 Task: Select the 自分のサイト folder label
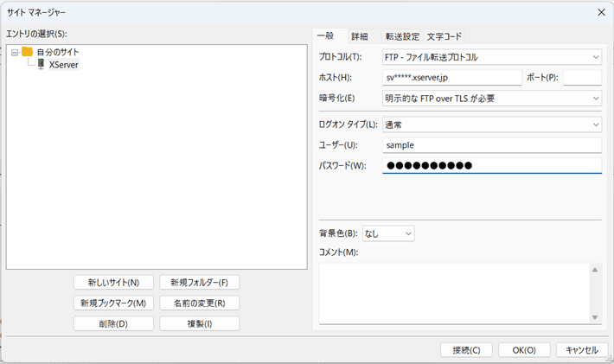pos(58,52)
